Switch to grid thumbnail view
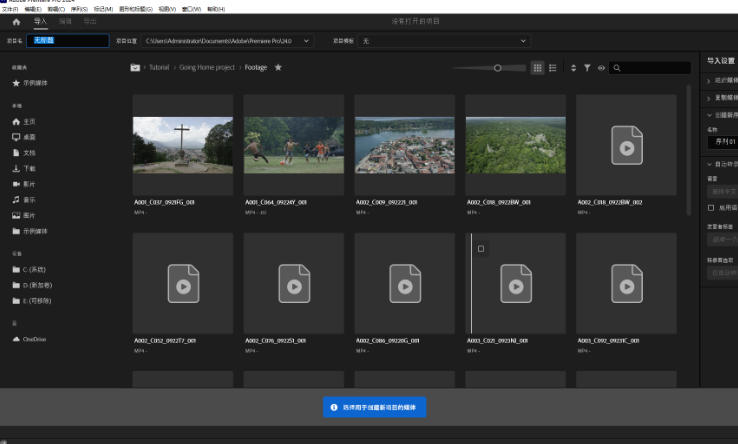738x444 pixels. click(537, 68)
